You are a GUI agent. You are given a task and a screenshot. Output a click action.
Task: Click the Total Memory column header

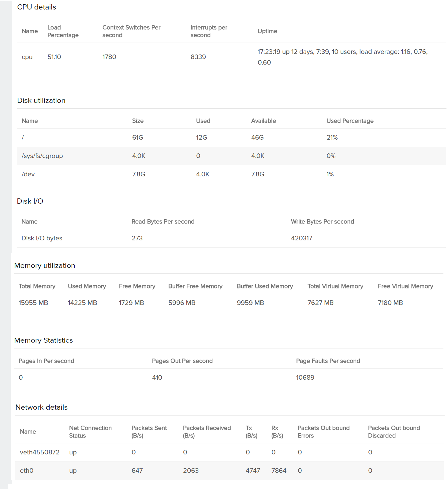pyautogui.click(x=37, y=286)
